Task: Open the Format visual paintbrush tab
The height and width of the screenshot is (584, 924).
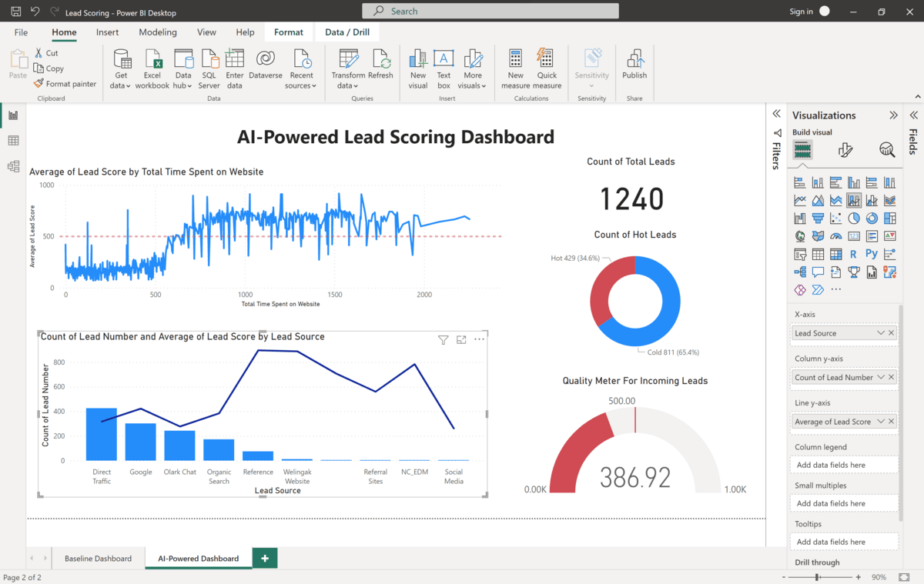Action: click(845, 150)
